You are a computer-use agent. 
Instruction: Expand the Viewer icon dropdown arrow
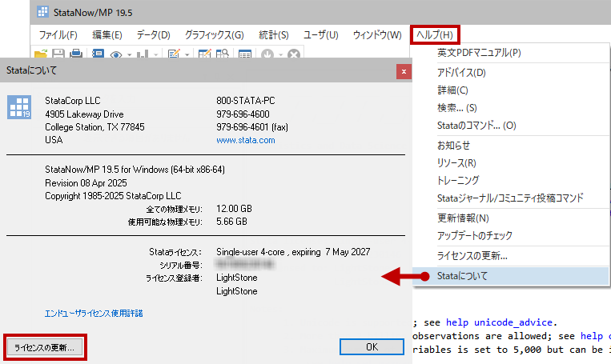point(128,54)
